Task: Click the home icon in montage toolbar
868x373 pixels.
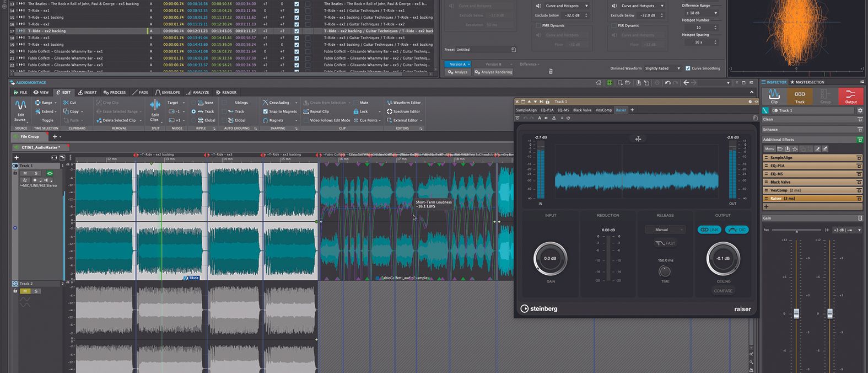Action: click(599, 83)
